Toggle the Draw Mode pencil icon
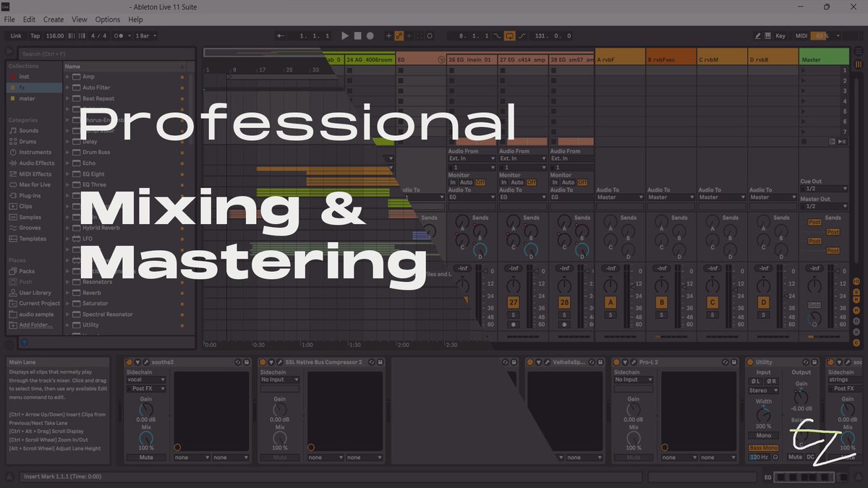 pyautogui.click(x=758, y=35)
